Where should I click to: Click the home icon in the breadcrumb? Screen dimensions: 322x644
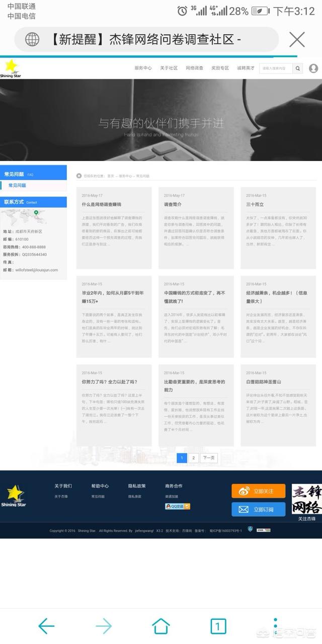(x=79, y=176)
